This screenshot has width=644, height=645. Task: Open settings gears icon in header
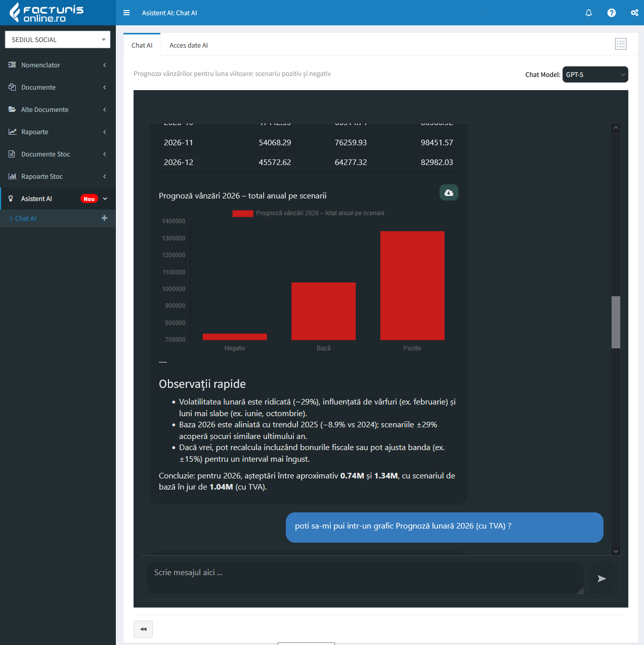coord(634,13)
